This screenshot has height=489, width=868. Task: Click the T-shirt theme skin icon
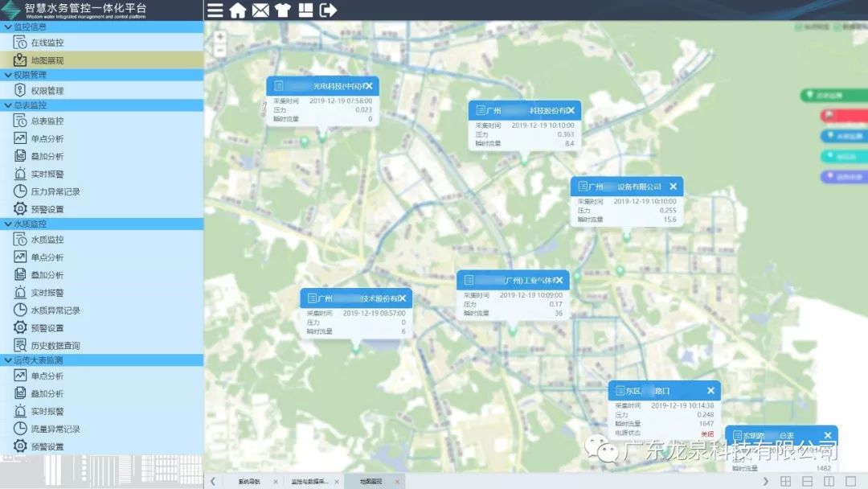tap(282, 10)
